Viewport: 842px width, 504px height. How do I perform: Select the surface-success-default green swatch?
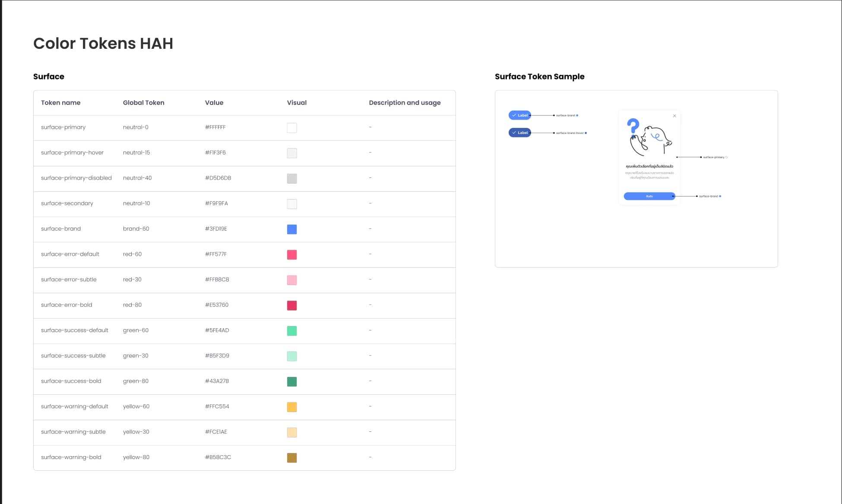click(x=292, y=331)
